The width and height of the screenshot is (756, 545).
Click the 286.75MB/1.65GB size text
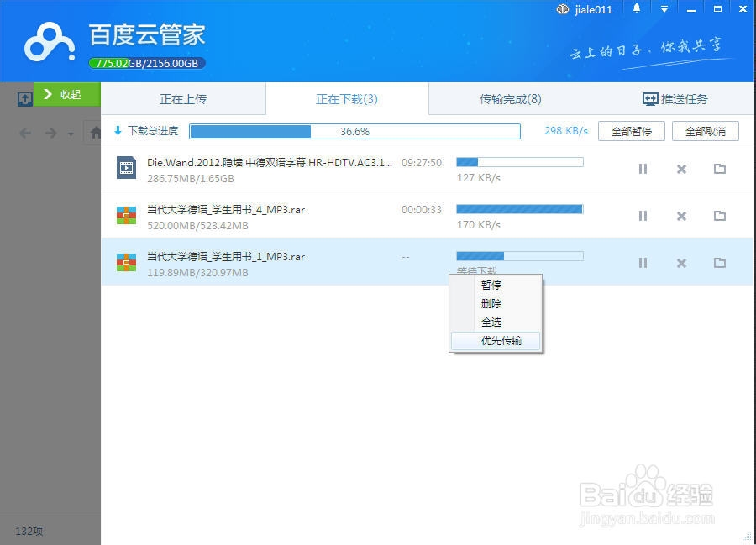tap(191, 179)
